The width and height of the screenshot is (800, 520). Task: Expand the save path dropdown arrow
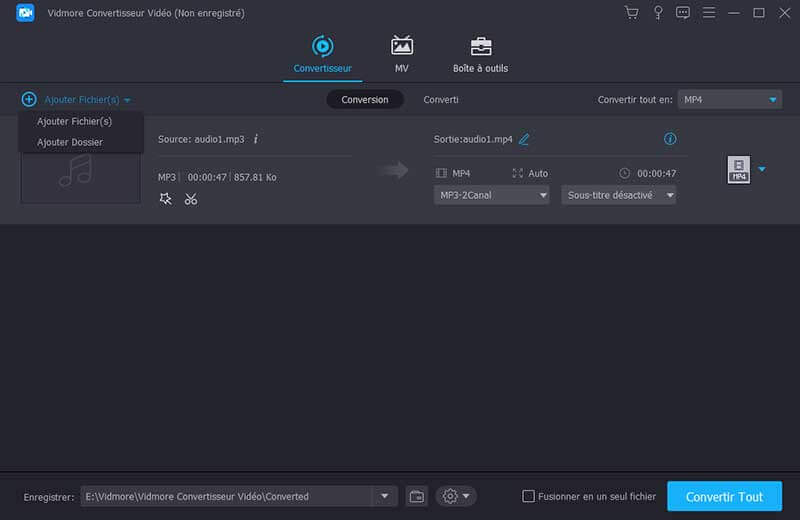pyautogui.click(x=385, y=496)
